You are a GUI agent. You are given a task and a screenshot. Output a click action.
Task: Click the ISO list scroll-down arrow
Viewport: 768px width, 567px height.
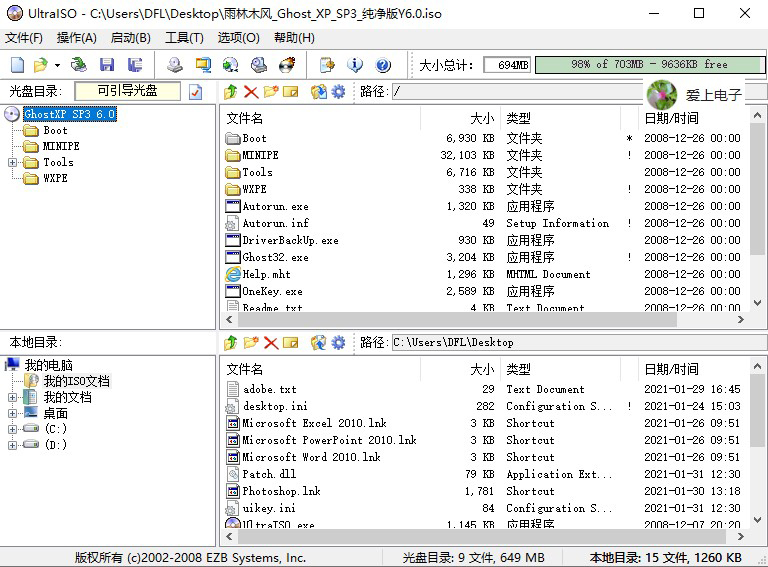point(757,303)
